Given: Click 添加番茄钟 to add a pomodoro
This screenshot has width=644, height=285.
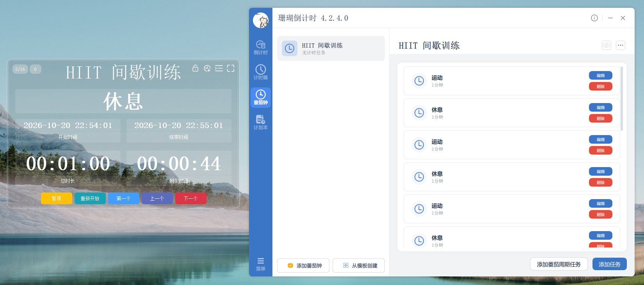Looking at the screenshot, I should (x=303, y=265).
